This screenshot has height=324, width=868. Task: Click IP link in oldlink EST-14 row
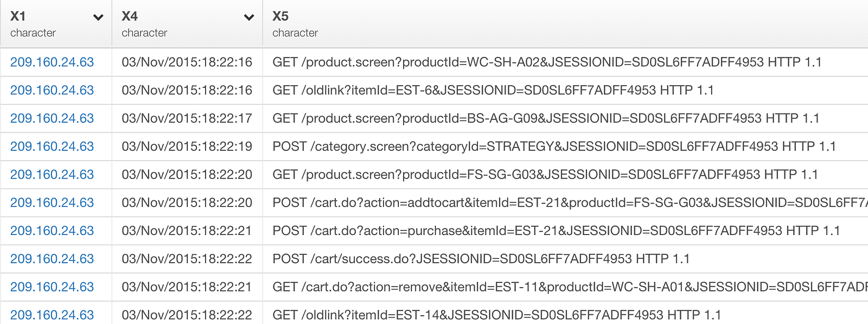tap(52, 315)
